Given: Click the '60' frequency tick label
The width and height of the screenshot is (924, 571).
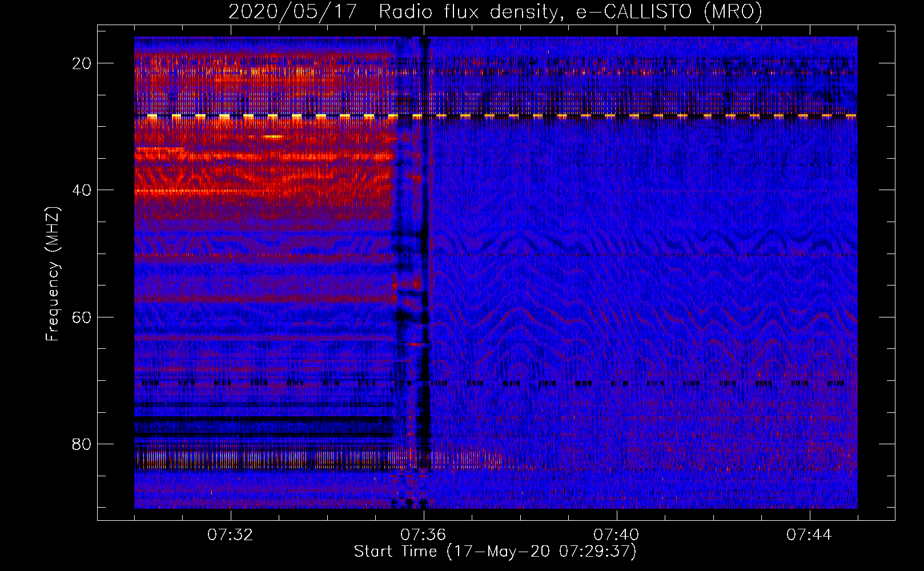Looking at the screenshot, I should (x=82, y=317).
